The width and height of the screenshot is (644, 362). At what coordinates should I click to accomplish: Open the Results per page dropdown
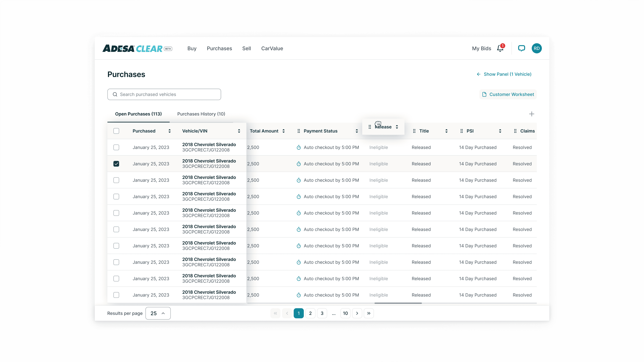click(x=158, y=313)
